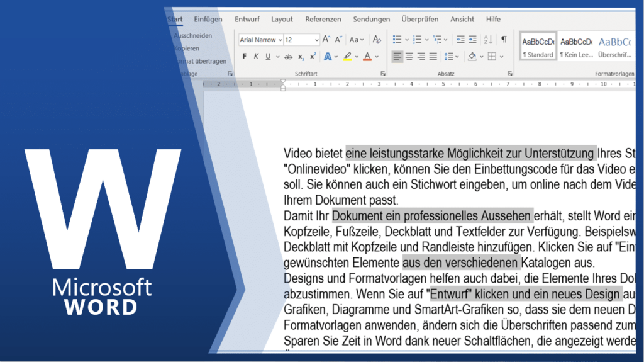The image size is (644, 362).
Task: Justify text with the Blocksatz icon
Action: (433, 57)
